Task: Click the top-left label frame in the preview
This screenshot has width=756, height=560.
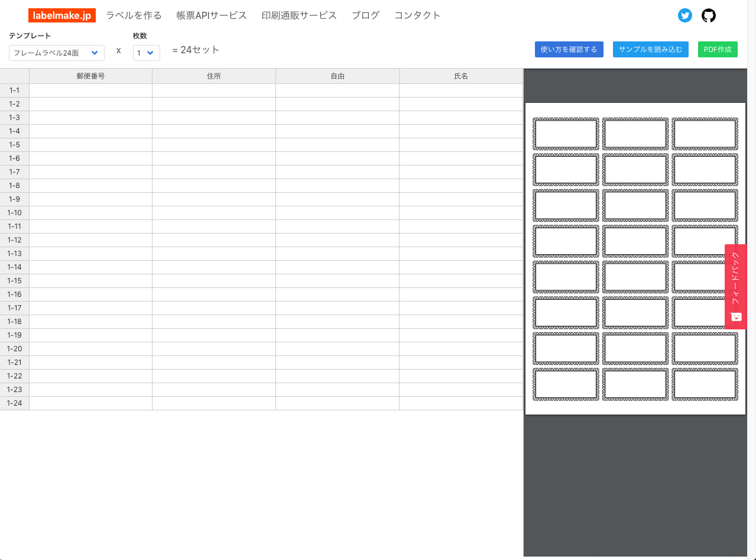Action: point(566,134)
